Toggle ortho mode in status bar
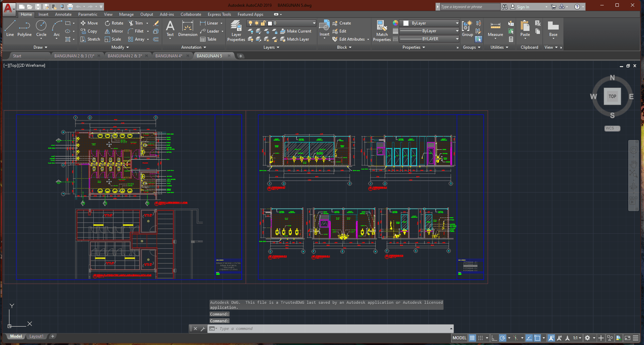 click(x=494, y=338)
